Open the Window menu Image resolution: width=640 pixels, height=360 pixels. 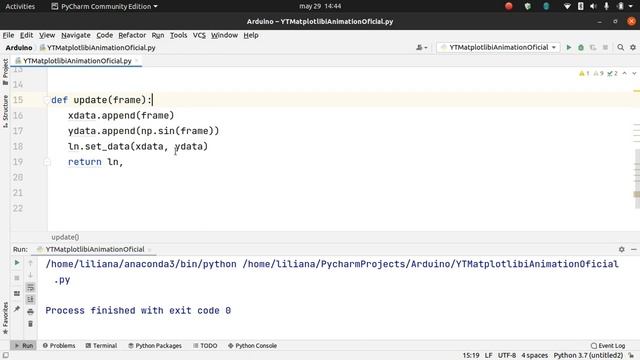tap(224, 35)
